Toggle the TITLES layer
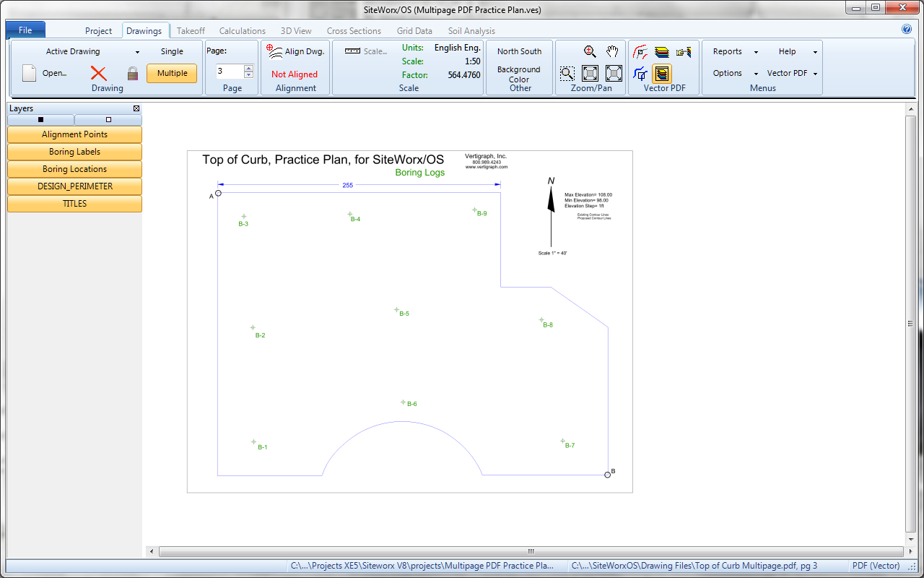This screenshot has height=578, width=924. (x=74, y=204)
